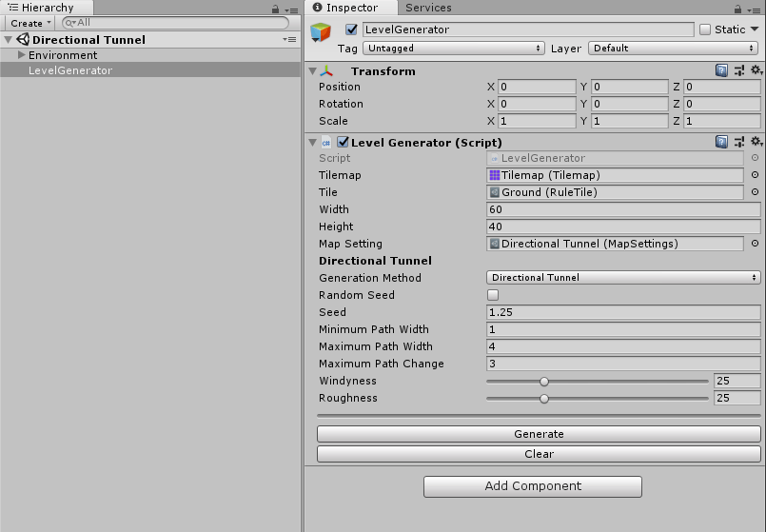This screenshot has height=532, width=766.
Task: Click the search magnifier in Hierarchy
Action: tap(70, 23)
